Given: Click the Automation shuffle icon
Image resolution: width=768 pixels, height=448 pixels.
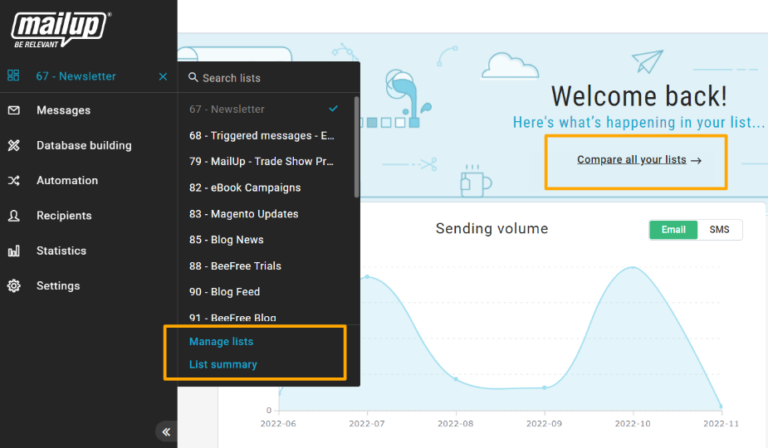Looking at the screenshot, I should click(x=14, y=181).
